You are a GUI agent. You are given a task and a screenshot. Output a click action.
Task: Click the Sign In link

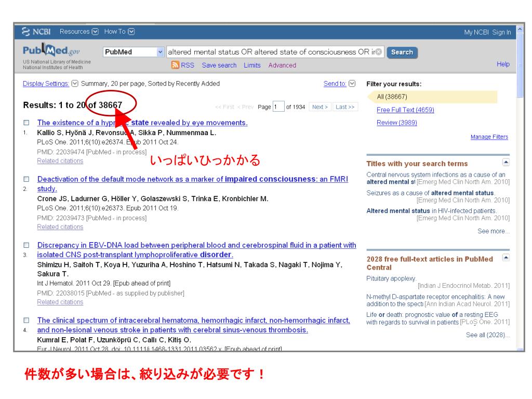pyautogui.click(x=501, y=32)
